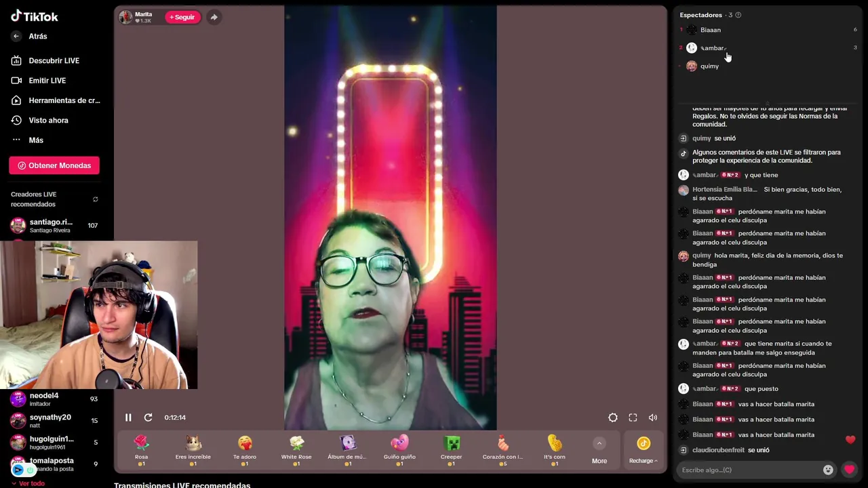Open soynathy20 recommended live stream
The image size is (868, 488).
click(54, 421)
